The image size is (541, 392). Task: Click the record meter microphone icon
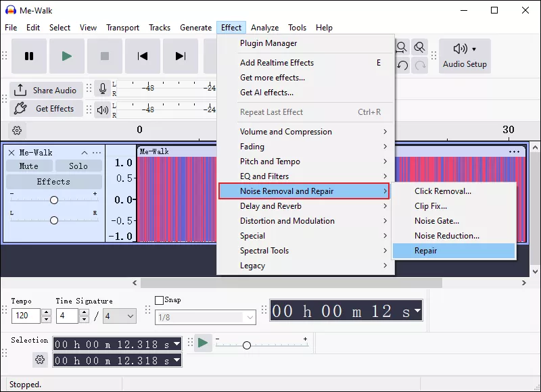point(103,89)
